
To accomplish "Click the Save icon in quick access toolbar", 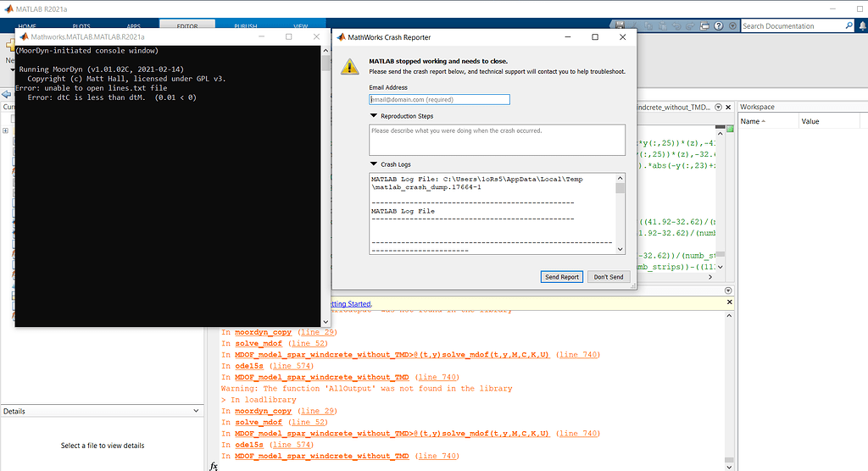I will pos(620,25).
